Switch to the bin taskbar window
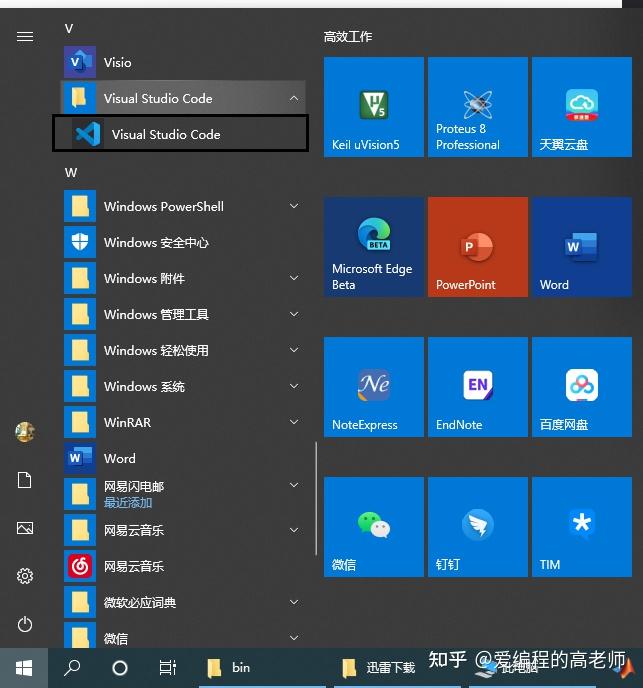Image resolution: width=643 pixels, height=688 pixels. click(x=262, y=668)
